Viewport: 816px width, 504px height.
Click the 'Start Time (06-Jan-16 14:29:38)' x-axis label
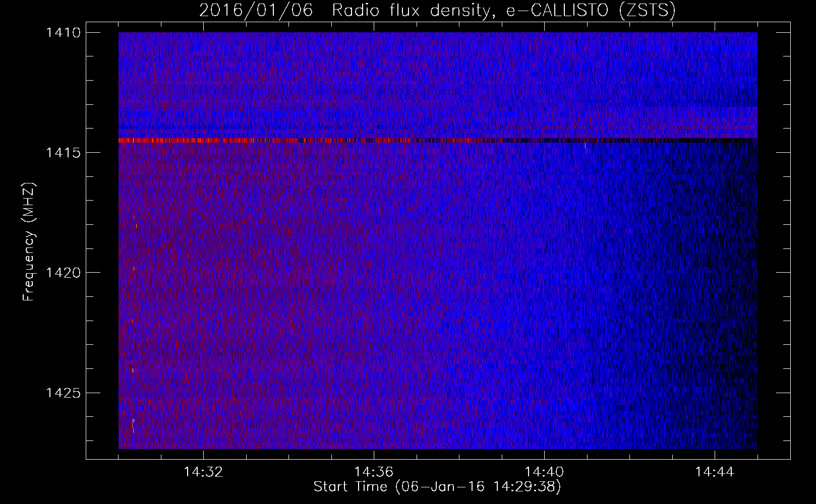pos(437,487)
